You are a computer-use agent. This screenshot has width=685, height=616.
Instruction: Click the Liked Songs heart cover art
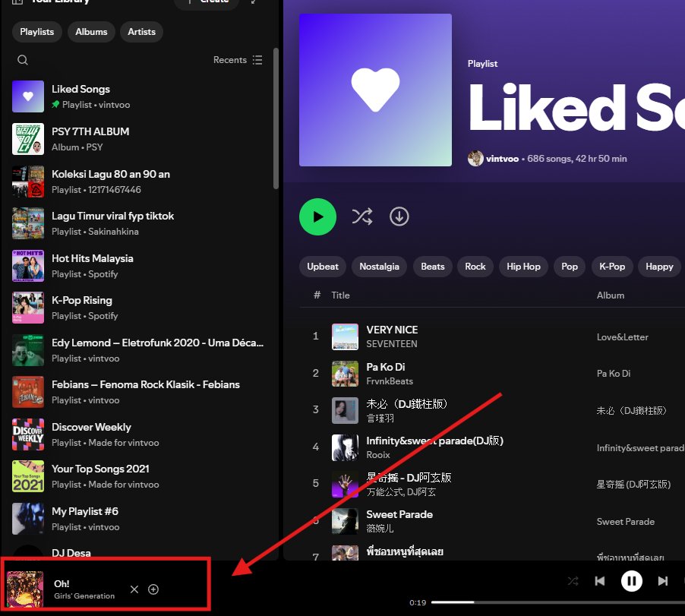tap(375, 90)
